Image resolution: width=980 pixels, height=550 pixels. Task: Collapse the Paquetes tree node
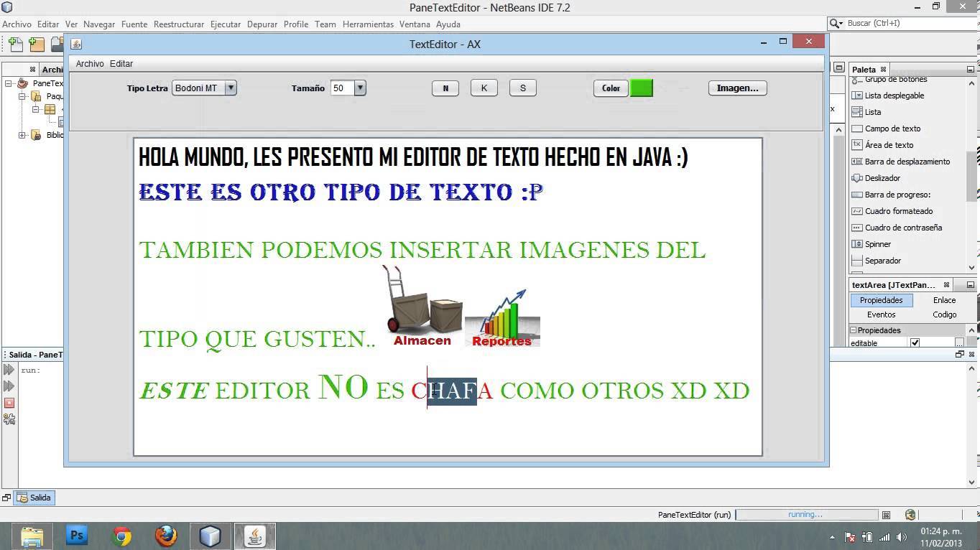click(22, 96)
